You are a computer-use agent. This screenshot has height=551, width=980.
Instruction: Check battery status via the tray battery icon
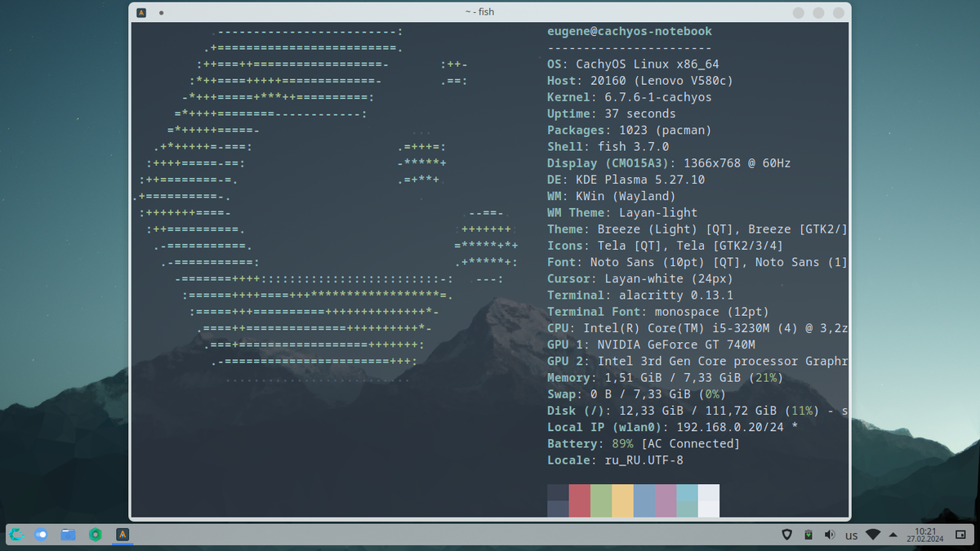pyautogui.click(x=807, y=535)
